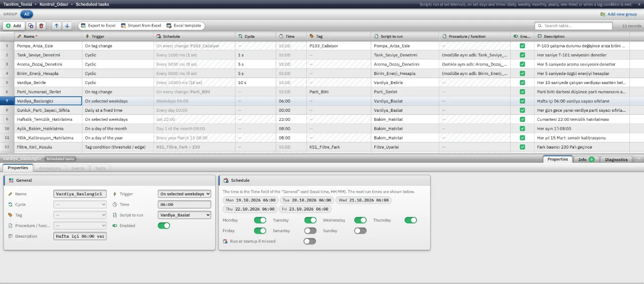Screen dimensions: 644x284
Task: Open the Script to run dropdown
Action: click(185, 215)
